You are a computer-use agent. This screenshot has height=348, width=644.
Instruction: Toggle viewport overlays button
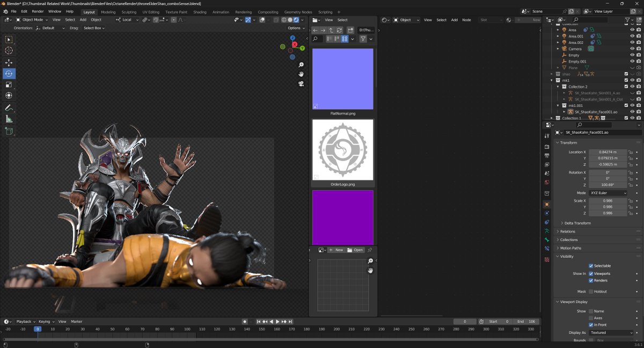(262, 20)
